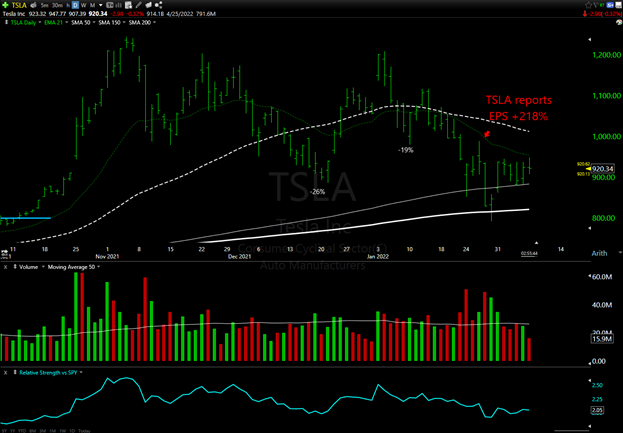Select the pencil drawing tool
623x433 pixels.
pos(138,5)
